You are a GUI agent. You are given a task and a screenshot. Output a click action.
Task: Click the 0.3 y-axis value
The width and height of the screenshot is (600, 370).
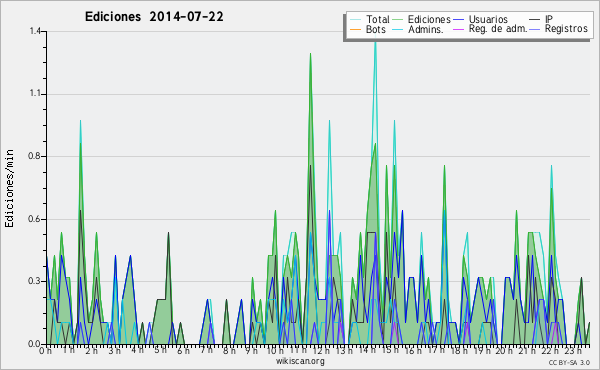35,281
